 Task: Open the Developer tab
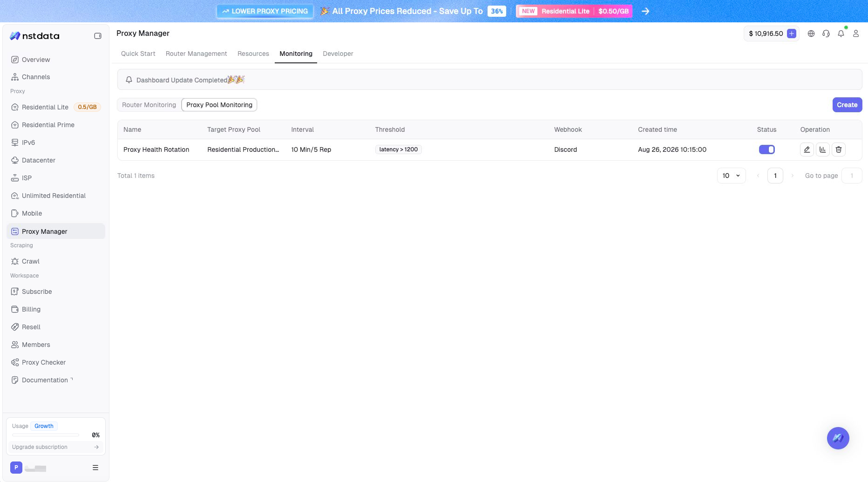[338, 54]
